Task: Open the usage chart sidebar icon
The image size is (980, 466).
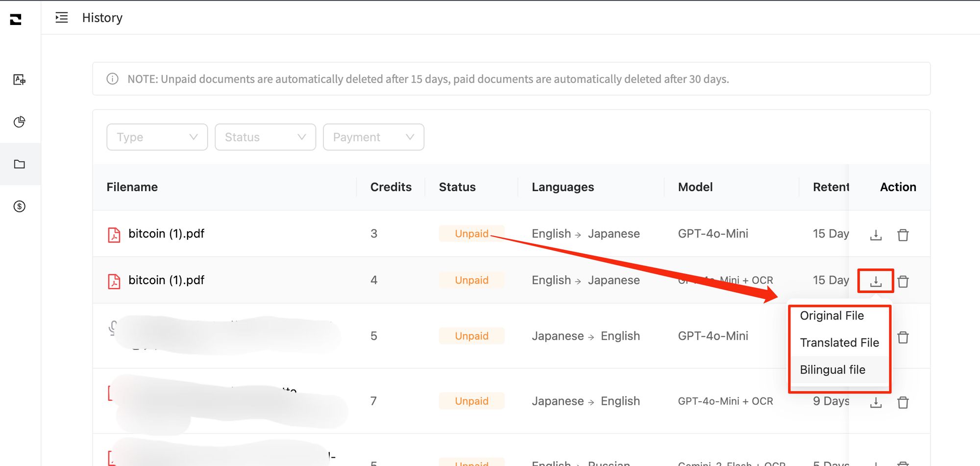Action: (20, 122)
